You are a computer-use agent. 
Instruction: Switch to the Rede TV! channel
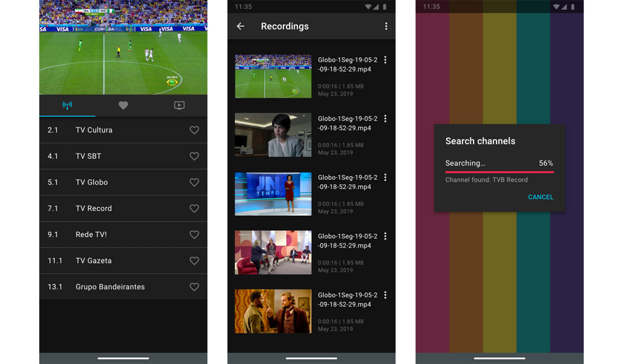[123, 235]
